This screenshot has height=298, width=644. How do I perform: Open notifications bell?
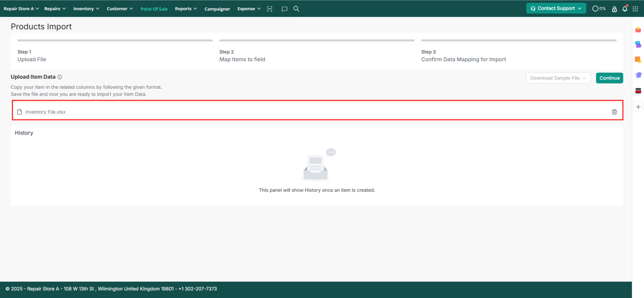point(625,9)
